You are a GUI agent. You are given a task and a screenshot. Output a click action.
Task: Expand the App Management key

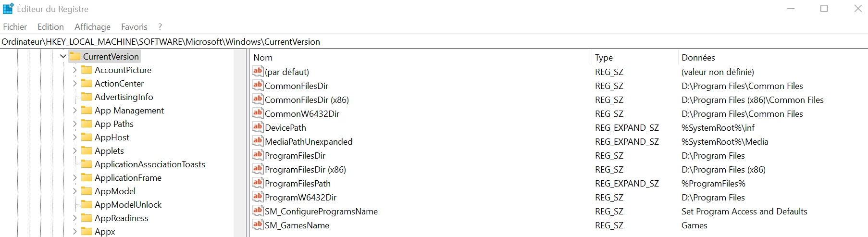coord(74,110)
